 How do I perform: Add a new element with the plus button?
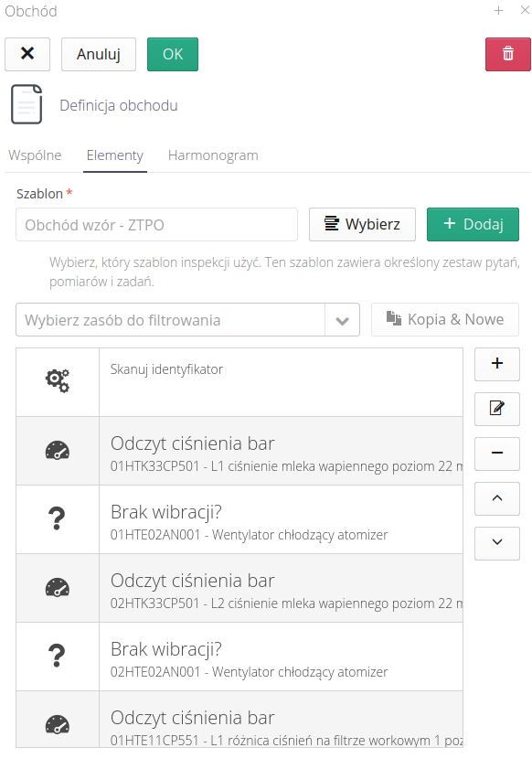point(496,364)
